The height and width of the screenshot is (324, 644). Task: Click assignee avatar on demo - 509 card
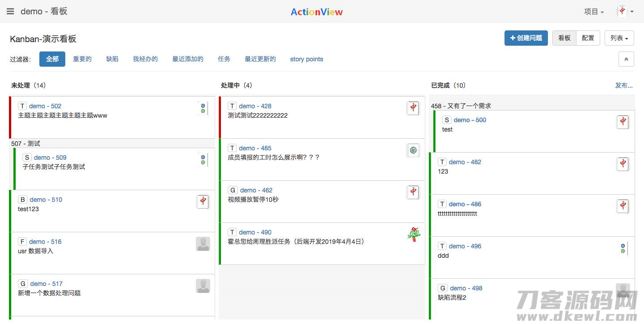[203, 160]
